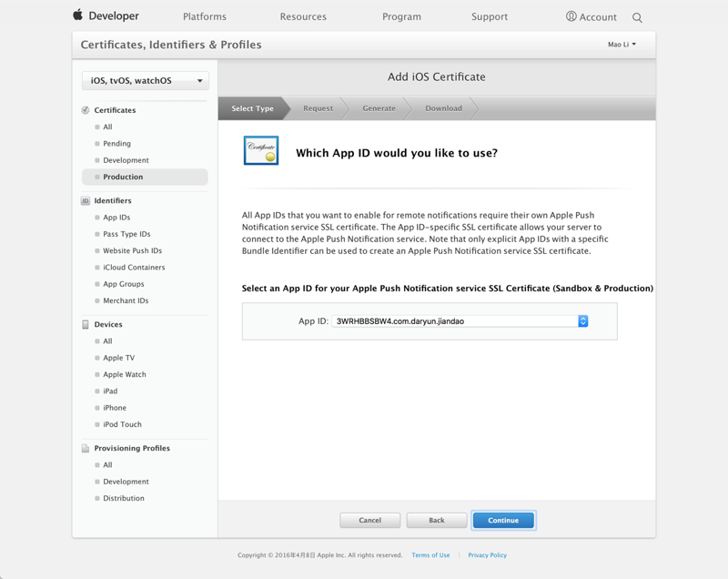
Task: Open the Program menu
Action: tap(401, 16)
